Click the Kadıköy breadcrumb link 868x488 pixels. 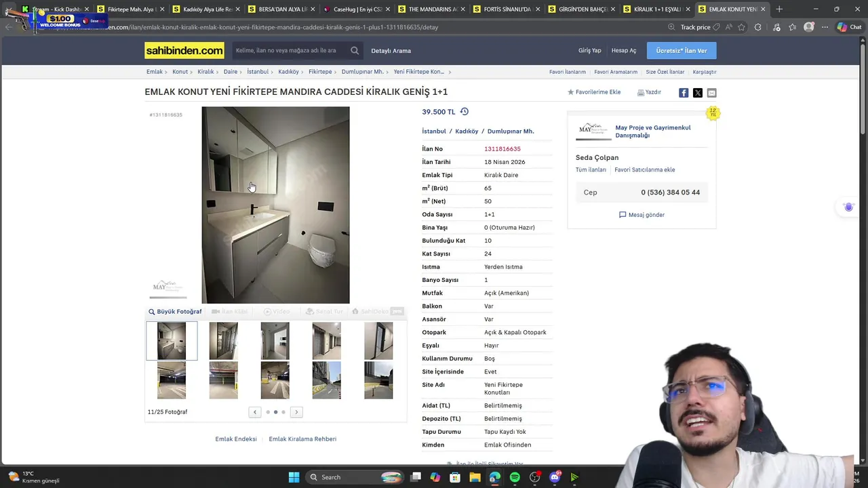tap(288, 72)
